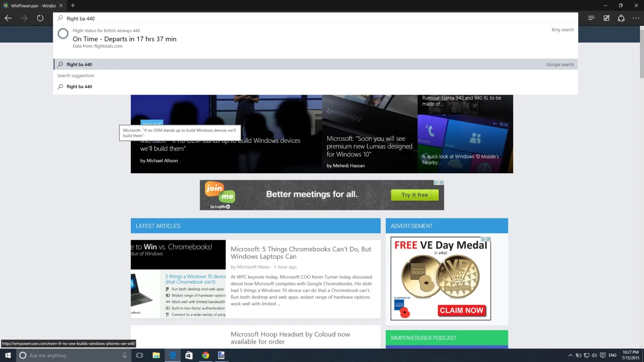Open a new tab

coord(73,6)
